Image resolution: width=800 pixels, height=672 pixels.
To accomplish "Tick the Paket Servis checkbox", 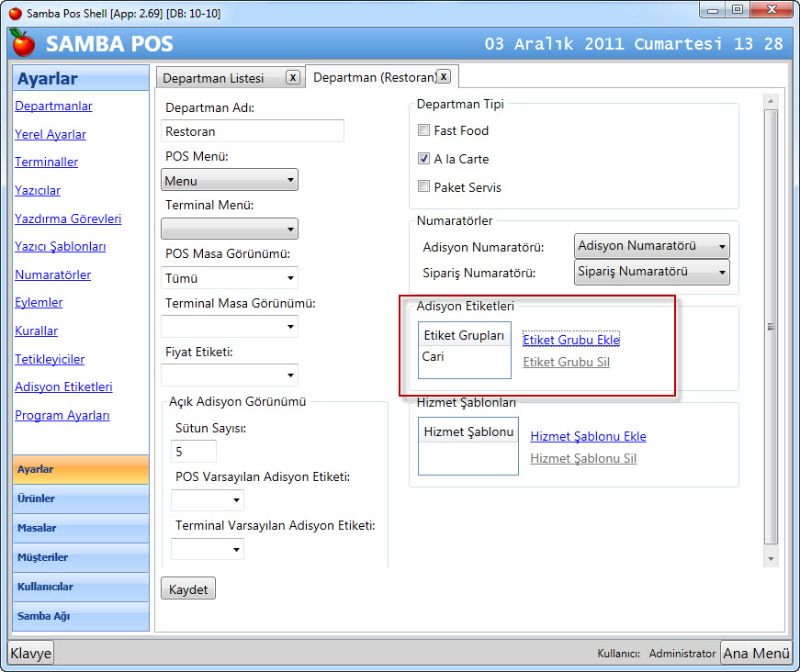I will coord(423,186).
